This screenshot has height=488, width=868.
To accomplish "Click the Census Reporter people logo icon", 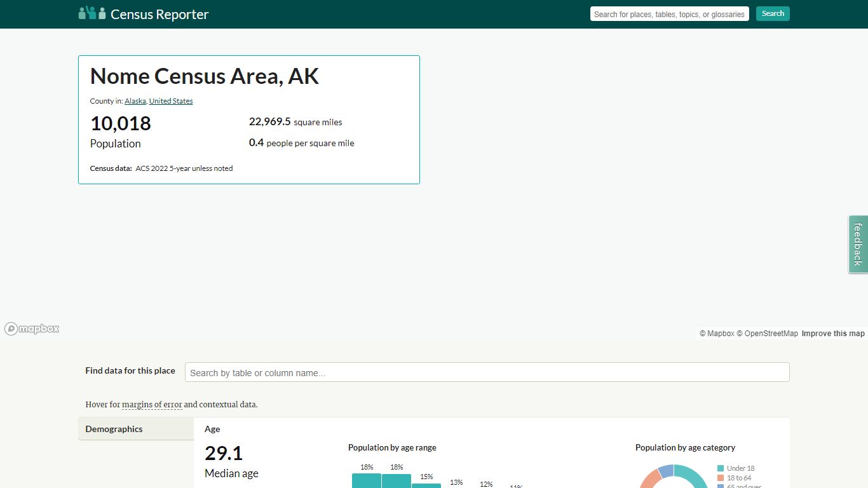I will tap(92, 13).
